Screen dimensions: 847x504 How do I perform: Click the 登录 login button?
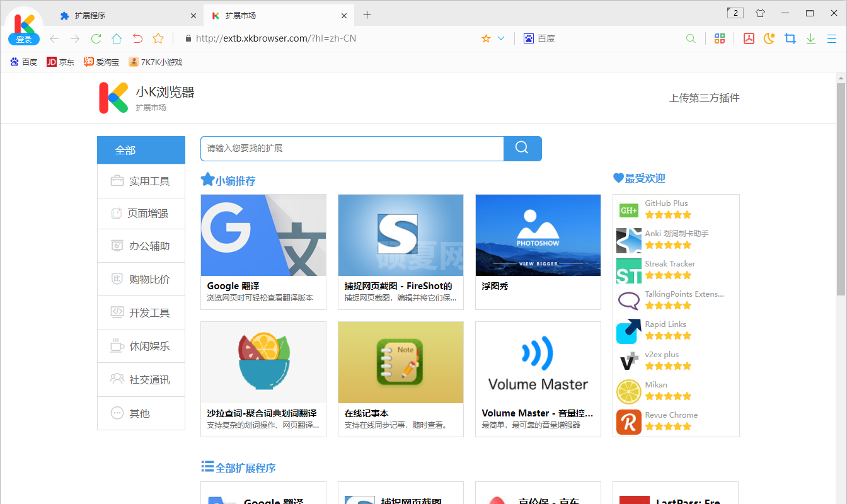point(24,39)
